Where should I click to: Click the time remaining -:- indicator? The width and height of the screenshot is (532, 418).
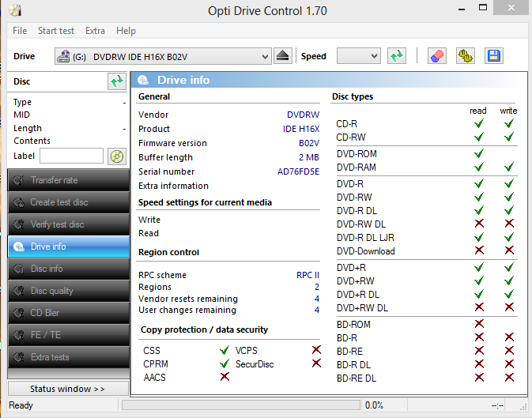click(x=497, y=405)
